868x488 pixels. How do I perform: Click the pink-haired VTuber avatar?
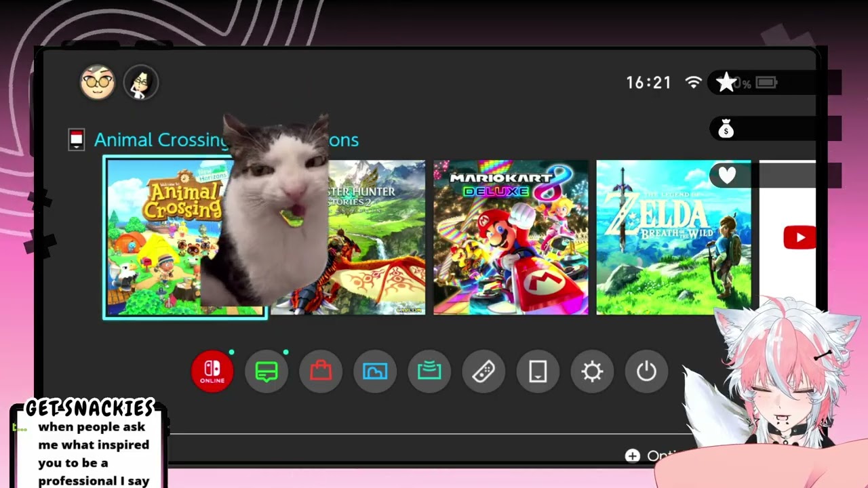(x=773, y=380)
